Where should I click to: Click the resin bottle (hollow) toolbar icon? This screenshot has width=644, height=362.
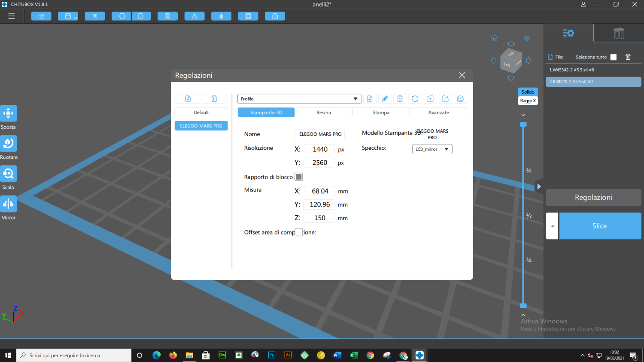(x=222, y=16)
